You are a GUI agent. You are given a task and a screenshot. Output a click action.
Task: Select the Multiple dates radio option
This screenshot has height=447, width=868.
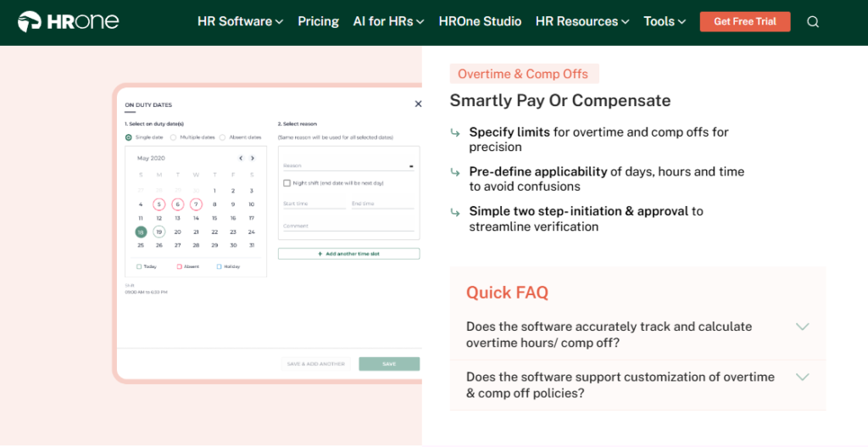coord(173,137)
